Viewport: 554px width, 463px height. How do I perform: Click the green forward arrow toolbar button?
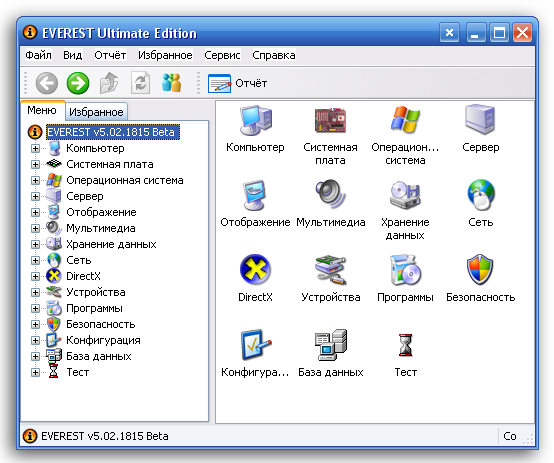(78, 83)
